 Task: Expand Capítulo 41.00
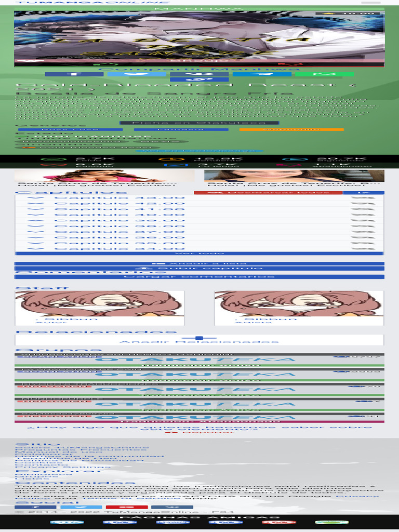(x=119, y=209)
